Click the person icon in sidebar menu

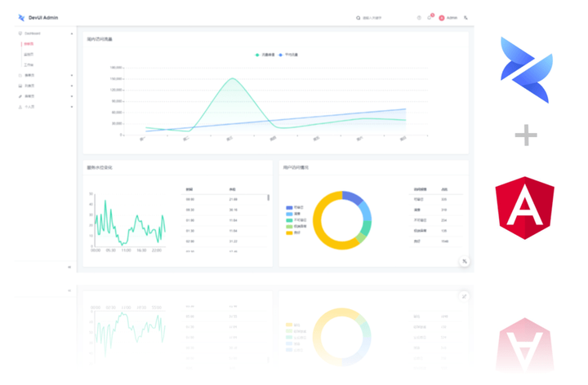pos(20,107)
